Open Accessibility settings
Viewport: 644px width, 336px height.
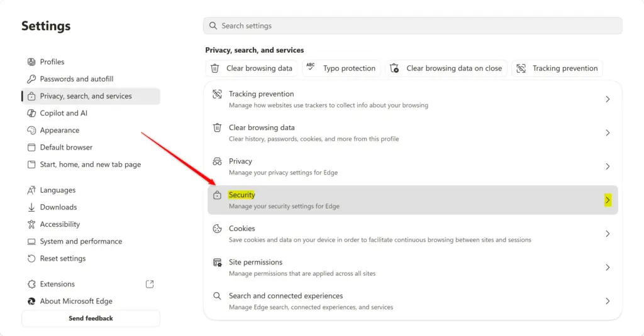pyautogui.click(x=91, y=224)
